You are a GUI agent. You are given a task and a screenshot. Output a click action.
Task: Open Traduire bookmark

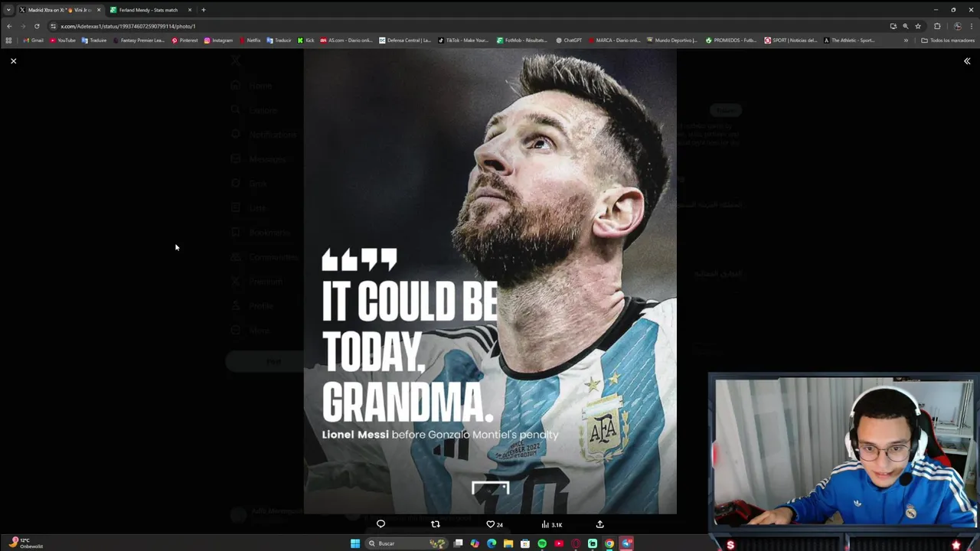pyautogui.click(x=94, y=41)
